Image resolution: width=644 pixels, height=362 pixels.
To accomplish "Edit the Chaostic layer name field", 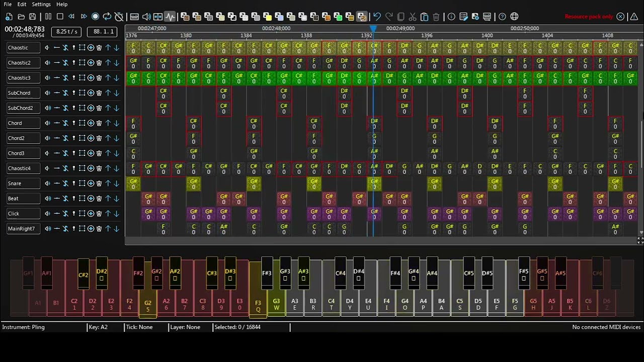I will point(24,48).
